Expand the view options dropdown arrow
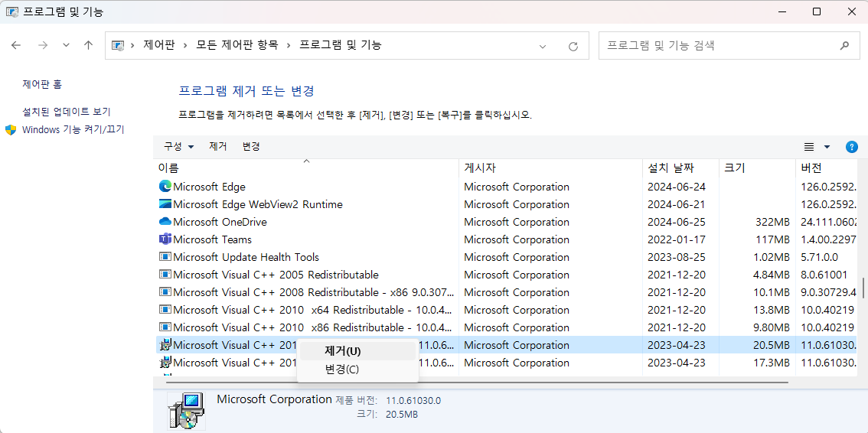The image size is (868, 433). (827, 147)
